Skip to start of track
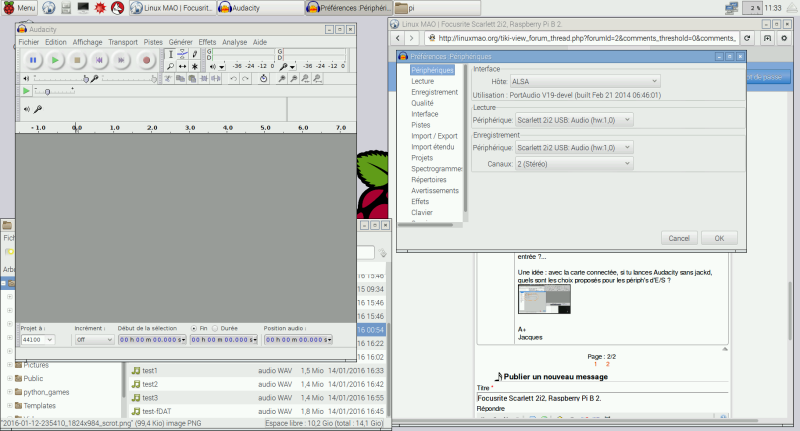 (x=100, y=61)
